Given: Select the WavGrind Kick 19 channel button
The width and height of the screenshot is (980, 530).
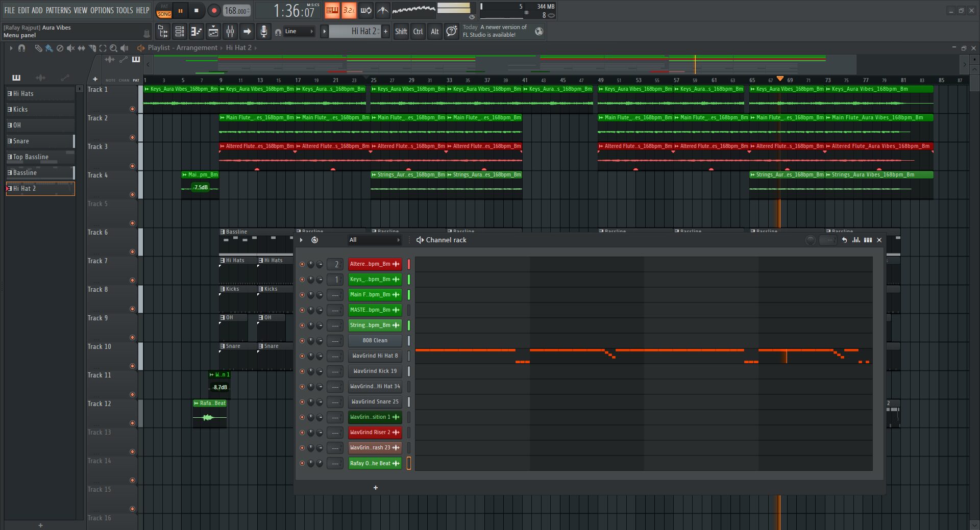Looking at the screenshot, I should [x=375, y=371].
